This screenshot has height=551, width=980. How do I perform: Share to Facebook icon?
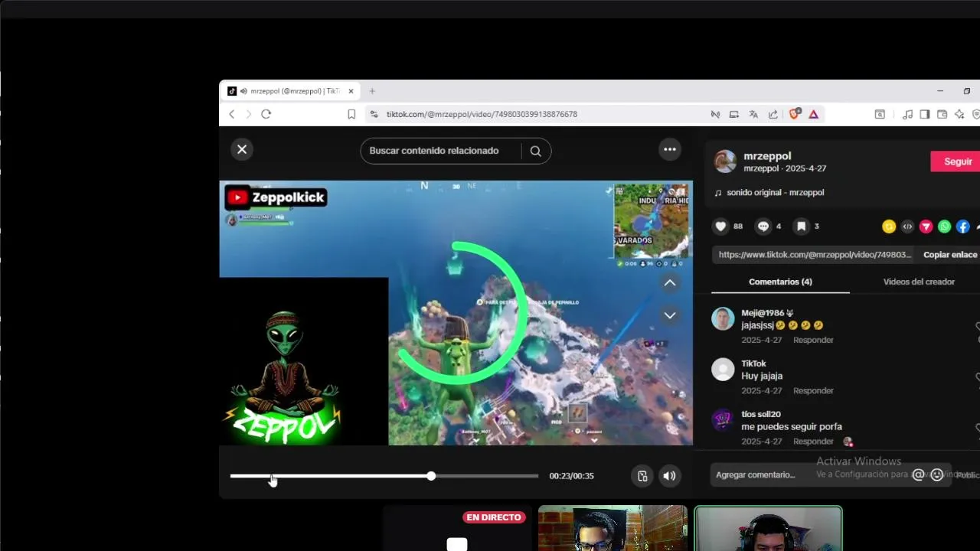coord(963,227)
